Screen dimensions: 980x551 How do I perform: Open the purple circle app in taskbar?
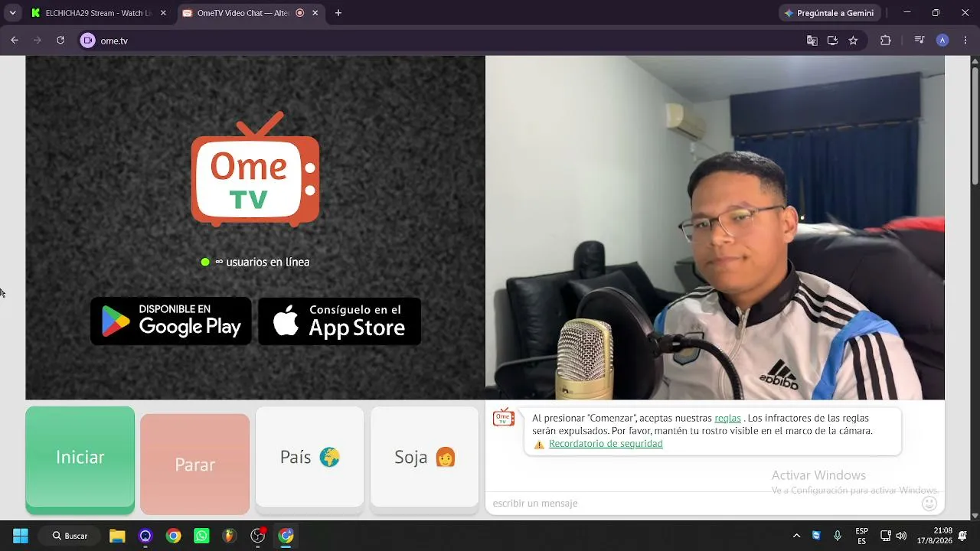pyautogui.click(x=145, y=536)
